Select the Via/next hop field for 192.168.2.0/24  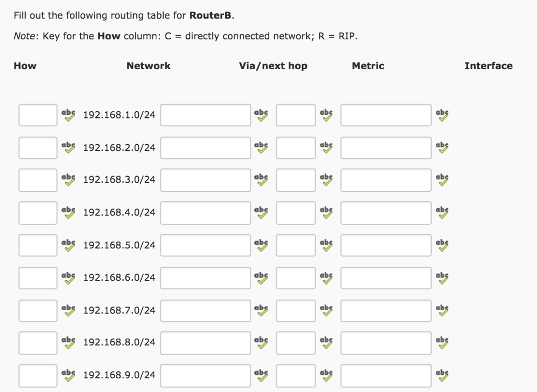205,147
